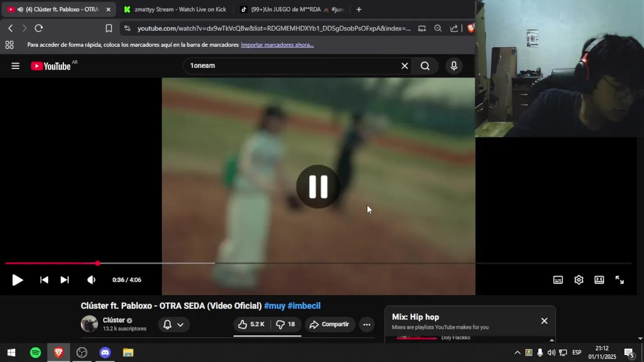
Task: Close the YouTube browser tab
Action: (108, 10)
